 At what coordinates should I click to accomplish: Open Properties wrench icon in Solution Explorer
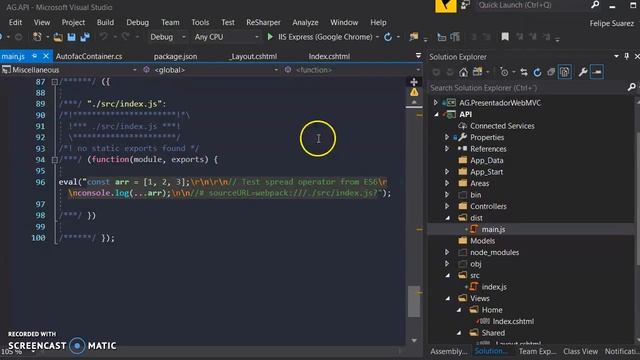582,72
